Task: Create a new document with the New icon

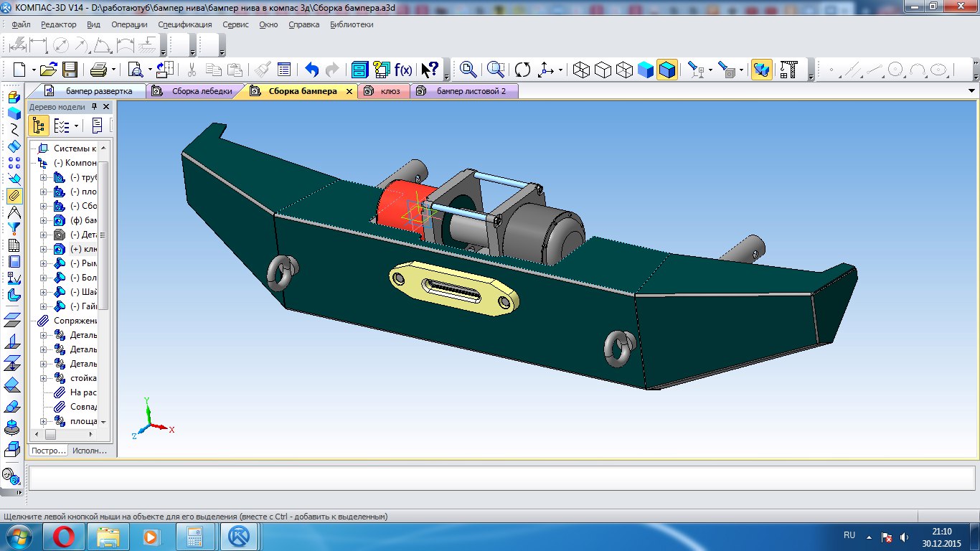Action: (19, 70)
